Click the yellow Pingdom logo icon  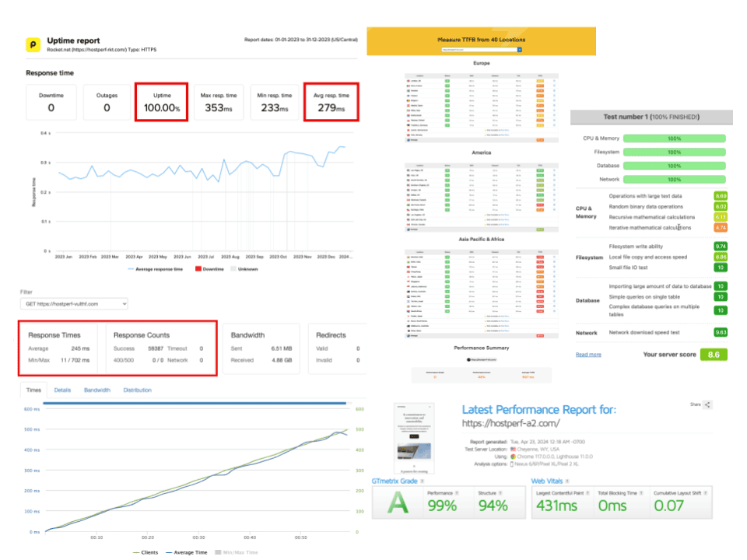pyautogui.click(x=33, y=45)
